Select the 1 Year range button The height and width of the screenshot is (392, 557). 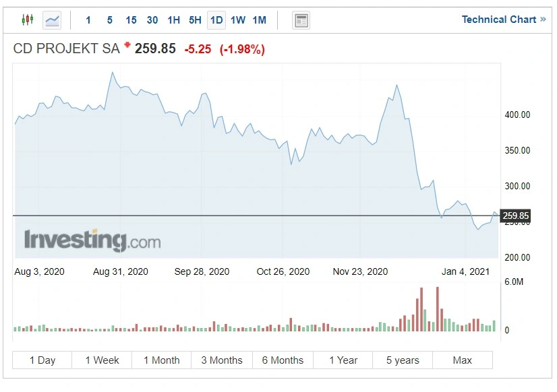(343, 360)
